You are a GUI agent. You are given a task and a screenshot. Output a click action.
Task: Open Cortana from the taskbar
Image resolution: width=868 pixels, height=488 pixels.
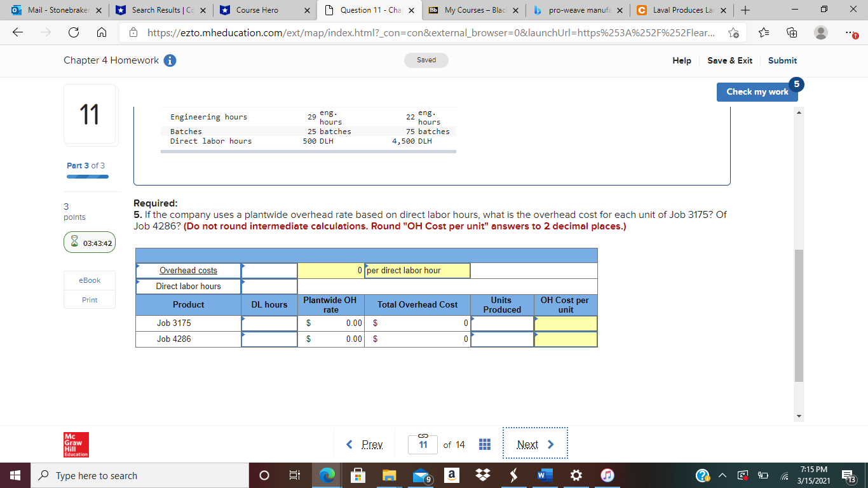(x=264, y=475)
